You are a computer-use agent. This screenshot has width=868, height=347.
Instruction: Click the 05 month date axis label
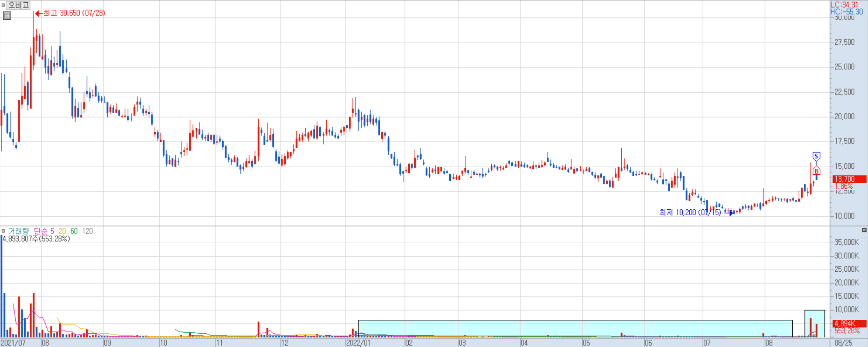click(586, 343)
